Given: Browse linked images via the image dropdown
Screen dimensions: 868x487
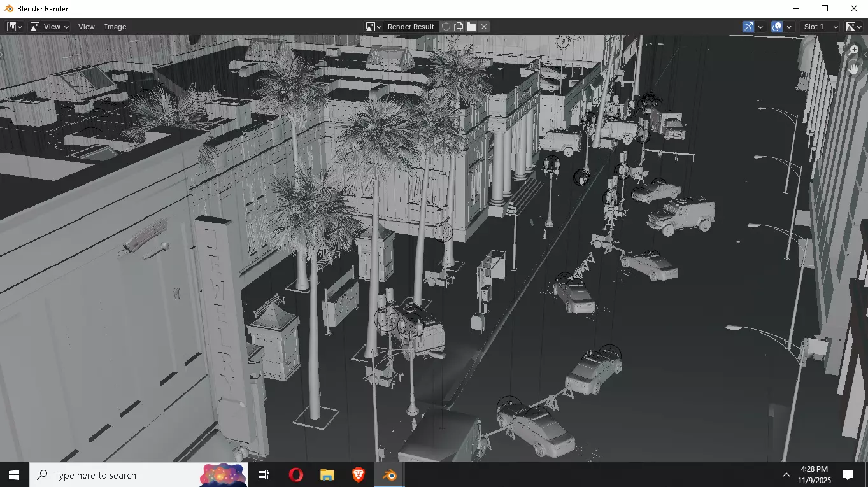Looking at the screenshot, I should pyautogui.click(x=373, y=27).
